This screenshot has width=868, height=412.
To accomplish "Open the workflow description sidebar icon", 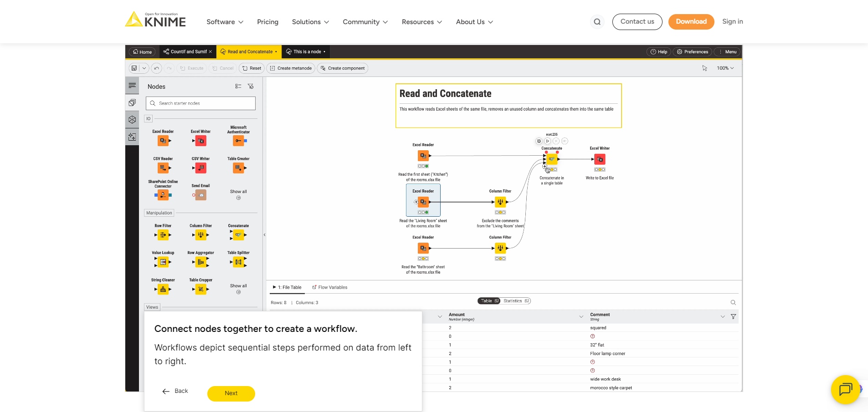I will click(x=132, y=85).
